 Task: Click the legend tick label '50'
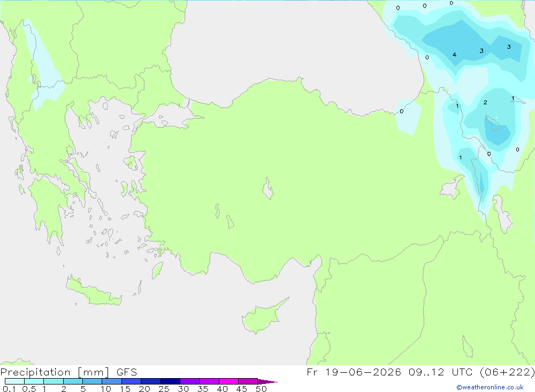click(x=261, y=389)
